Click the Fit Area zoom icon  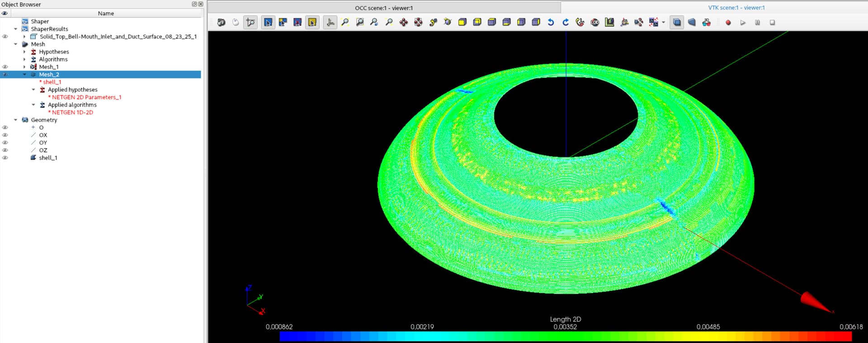point(360,22)
